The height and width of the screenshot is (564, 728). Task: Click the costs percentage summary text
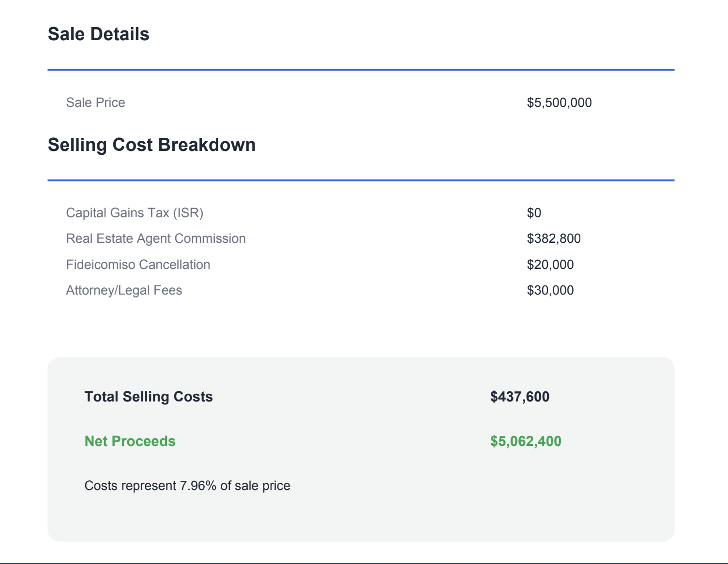187,486
